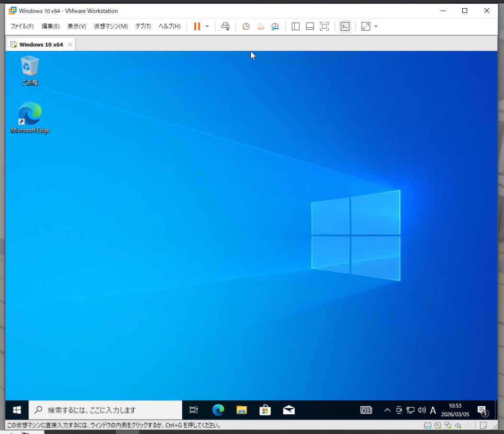Open the stretch guest dropdown arrow
Image resolution: width=504 pixels, height=434 pixels.
pyautogui.click(x=376, y=26)
